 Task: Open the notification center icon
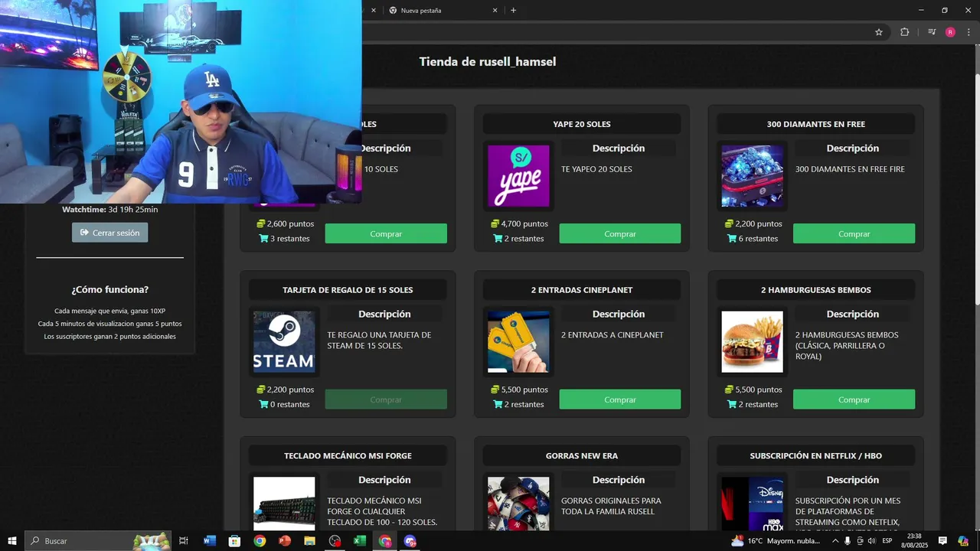pyautogui.click(x=942, y=541)
